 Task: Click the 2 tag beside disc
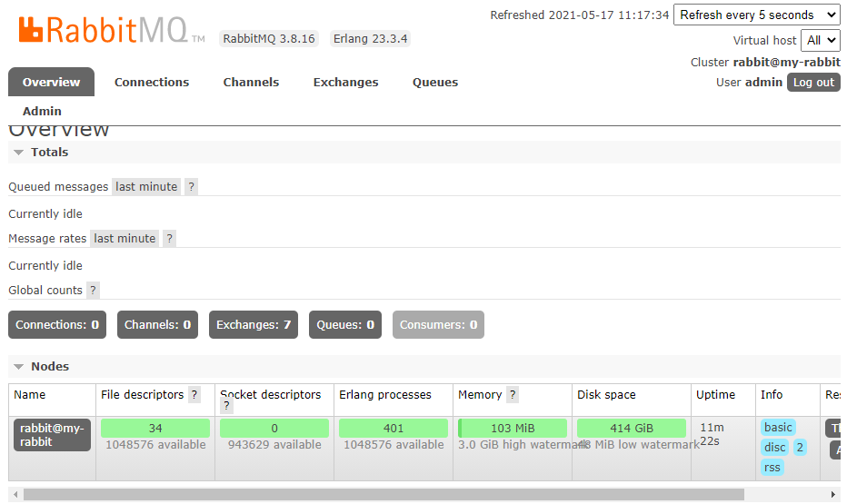point(800,448)
